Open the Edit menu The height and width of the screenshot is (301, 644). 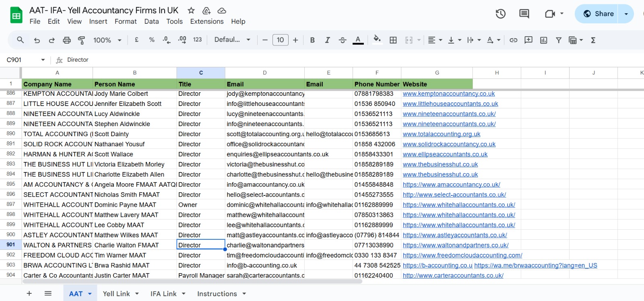click(x=54, y=21)
